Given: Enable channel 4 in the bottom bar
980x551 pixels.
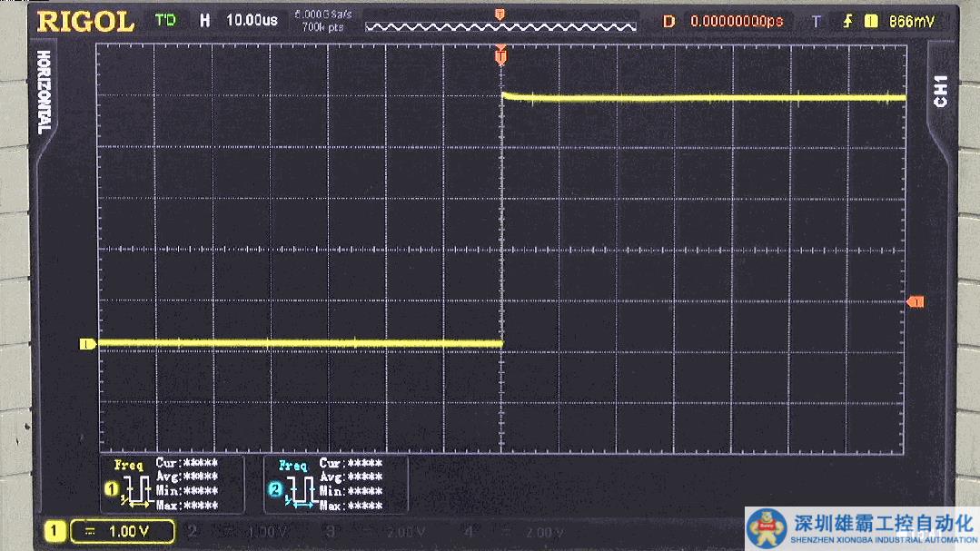Looking at the screenshot, I should pos(469,531).
